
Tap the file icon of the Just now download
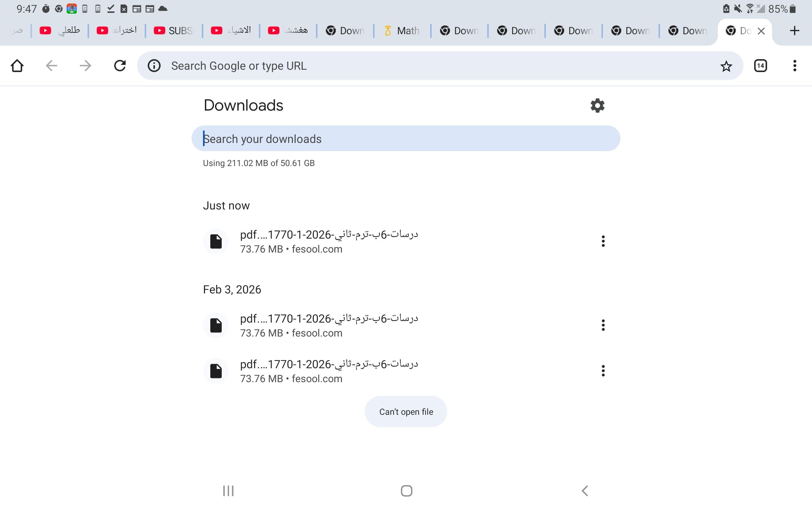point(216,241)
